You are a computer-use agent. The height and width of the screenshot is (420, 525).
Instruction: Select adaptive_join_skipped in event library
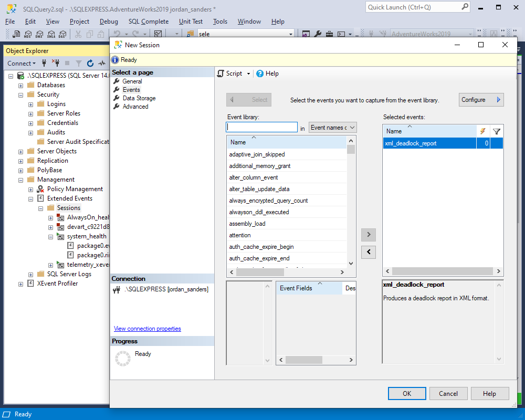click(x=287, y=154)
